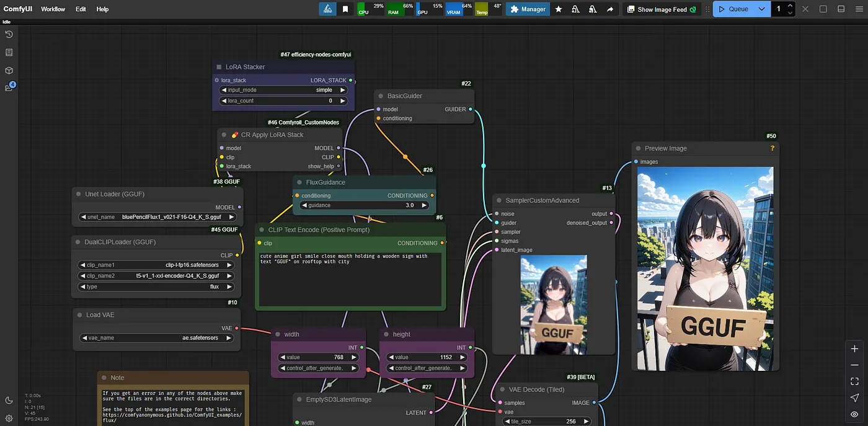This screenshot has width=868, height=426.
Task: Click Show Image Feed button
Action: tap(661, 9)
